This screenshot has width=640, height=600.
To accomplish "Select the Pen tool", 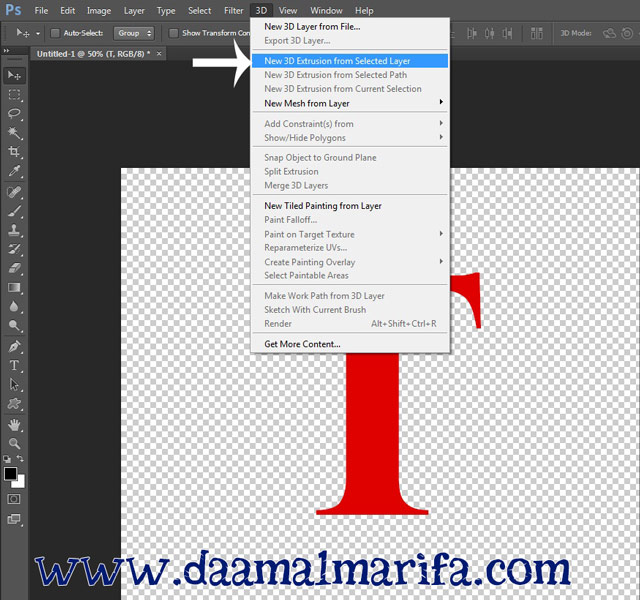I will coord(14,347).
